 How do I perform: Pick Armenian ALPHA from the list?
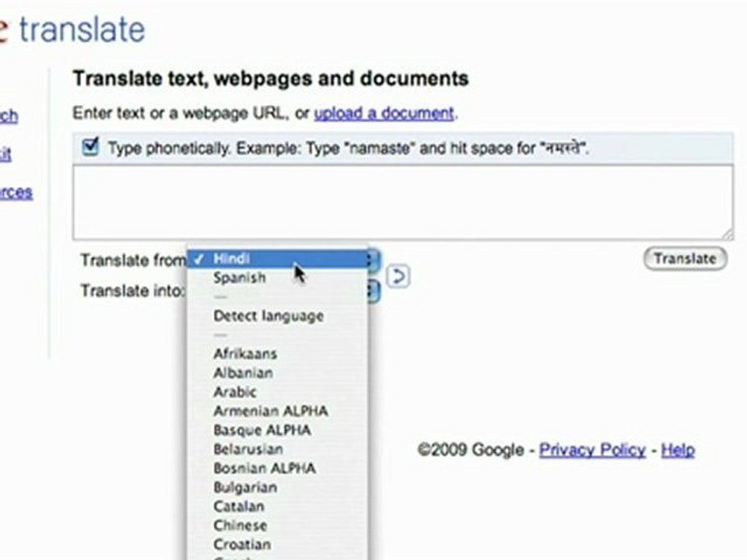(278, 411)
